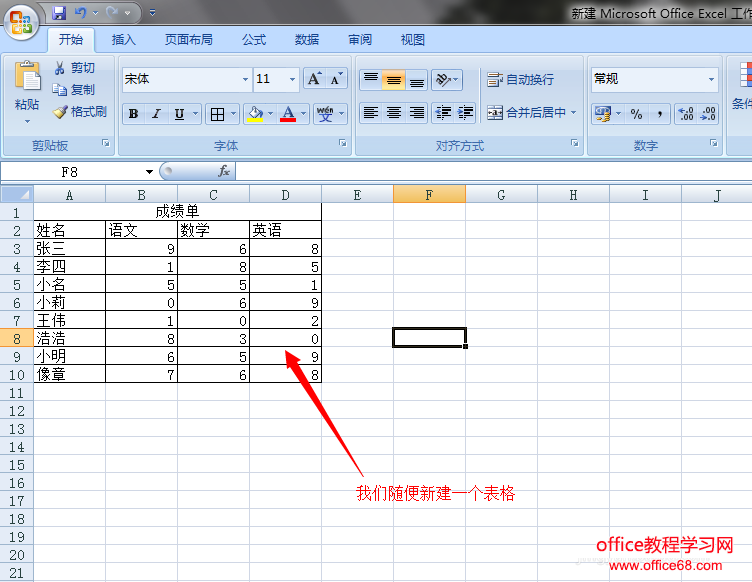Expand the fill color palette arrow
This screenshot has width=752, height=582.
click(x=270, y=114)
